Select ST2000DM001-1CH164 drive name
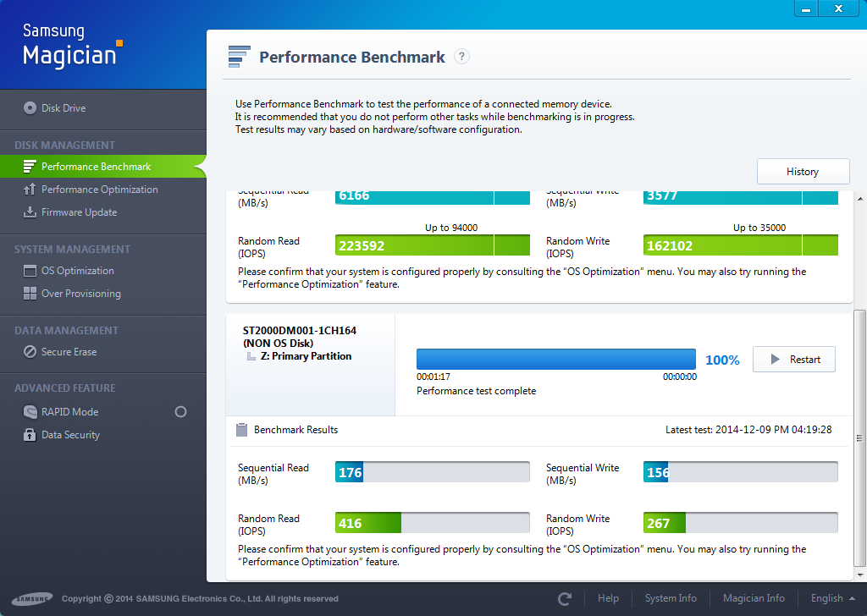Image resolution: width=867 pixels, height=616 pixels. click(299, 330)
